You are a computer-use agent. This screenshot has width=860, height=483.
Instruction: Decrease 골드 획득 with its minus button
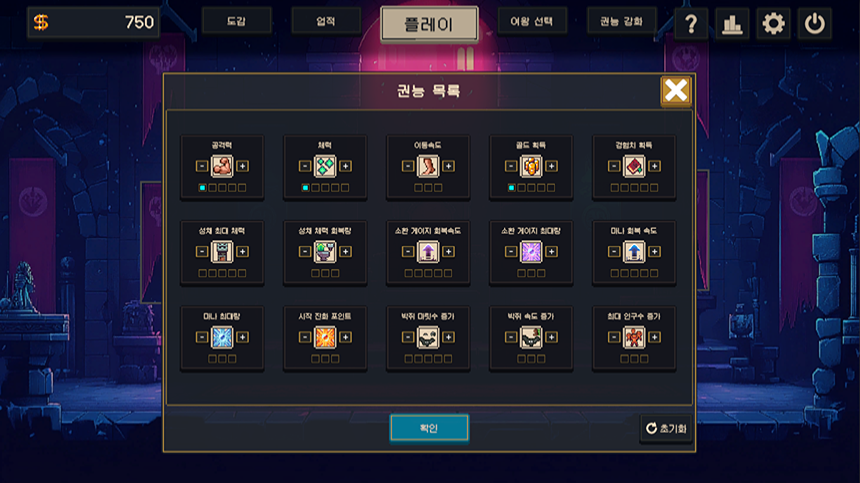(511, 166)
